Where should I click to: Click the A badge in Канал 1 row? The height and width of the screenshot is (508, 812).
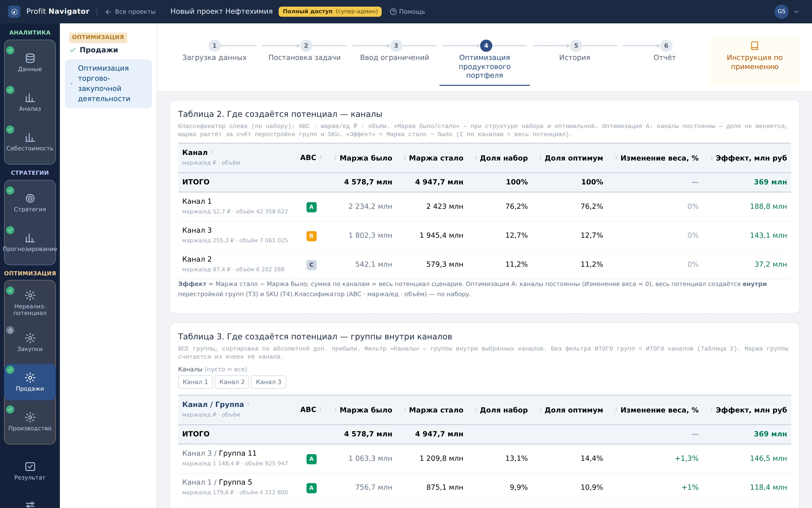tap(311, 207)
